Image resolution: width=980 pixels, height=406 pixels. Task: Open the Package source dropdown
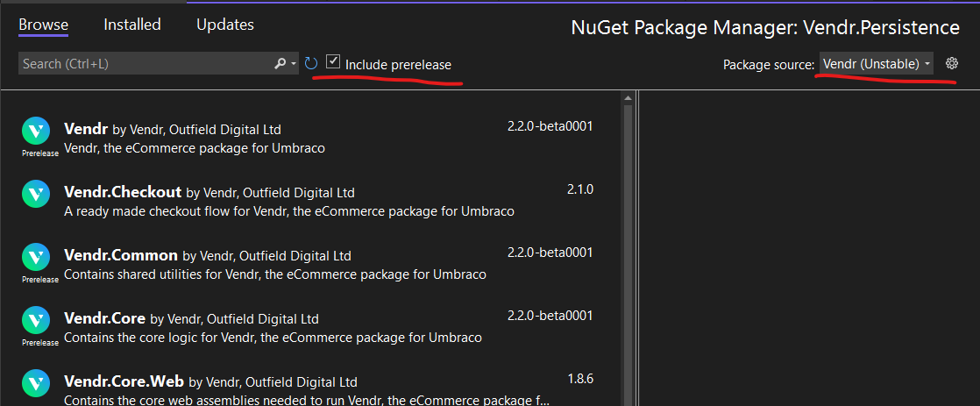tap(877, 63)
